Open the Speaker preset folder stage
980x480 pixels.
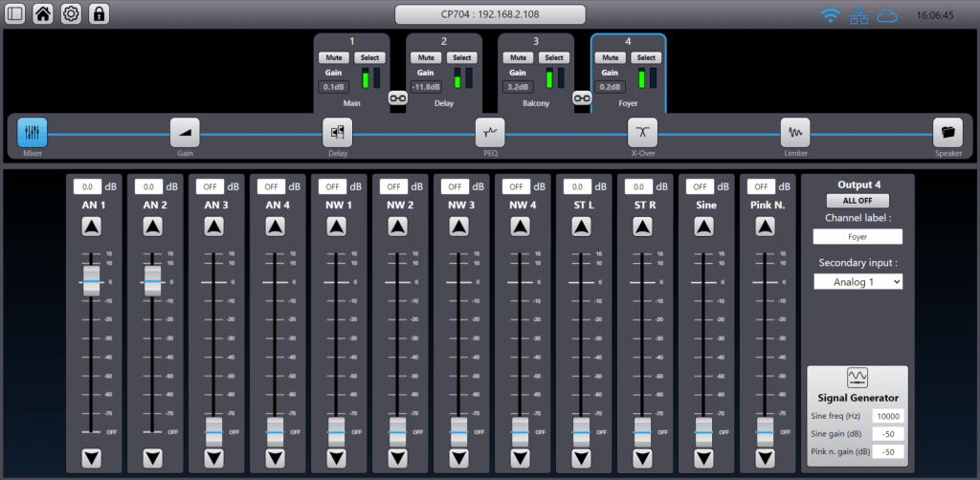click(947, 132)
